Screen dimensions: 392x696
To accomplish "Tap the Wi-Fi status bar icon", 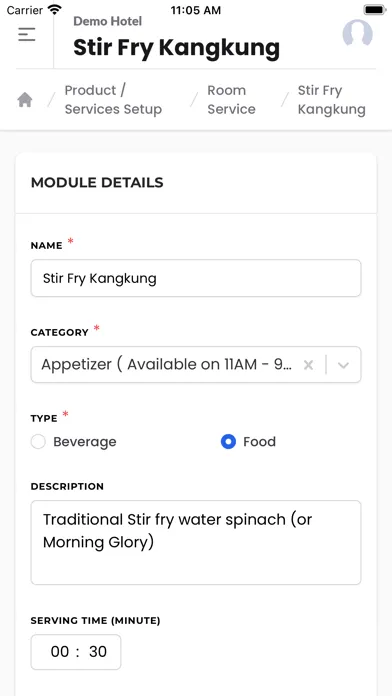I will pyautogui.click(x=55, y=10).
